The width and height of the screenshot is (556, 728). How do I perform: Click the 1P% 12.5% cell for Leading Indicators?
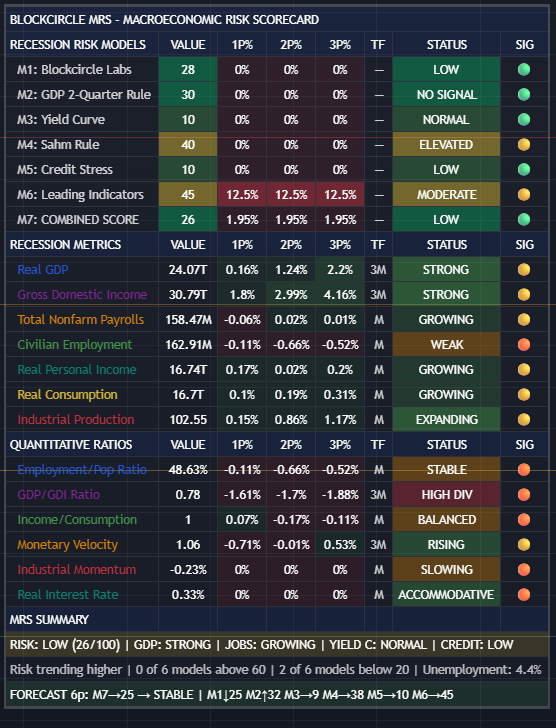click(242, 195)
